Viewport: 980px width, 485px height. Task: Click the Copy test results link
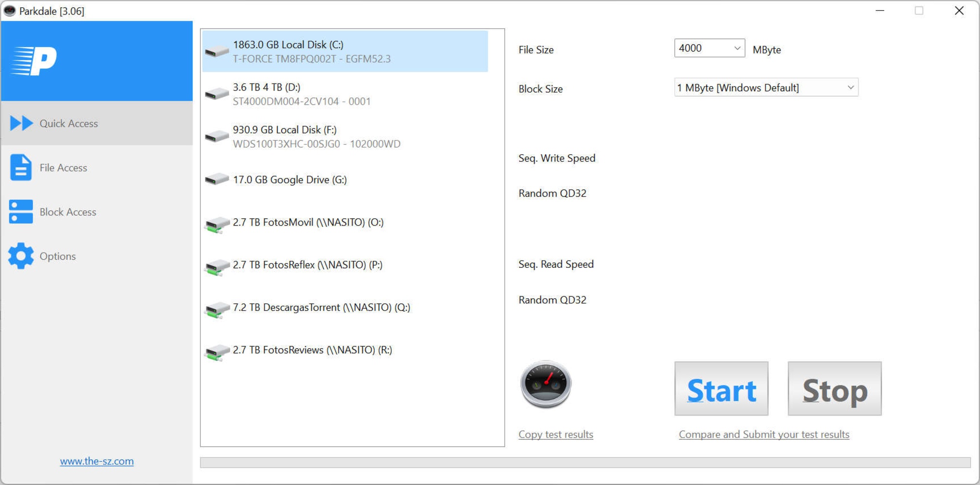[556, 434]
